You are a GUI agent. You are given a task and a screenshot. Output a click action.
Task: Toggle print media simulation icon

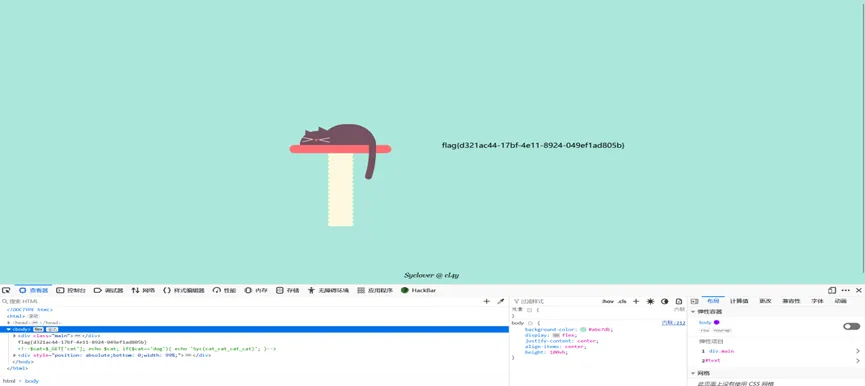coord(679,302)
